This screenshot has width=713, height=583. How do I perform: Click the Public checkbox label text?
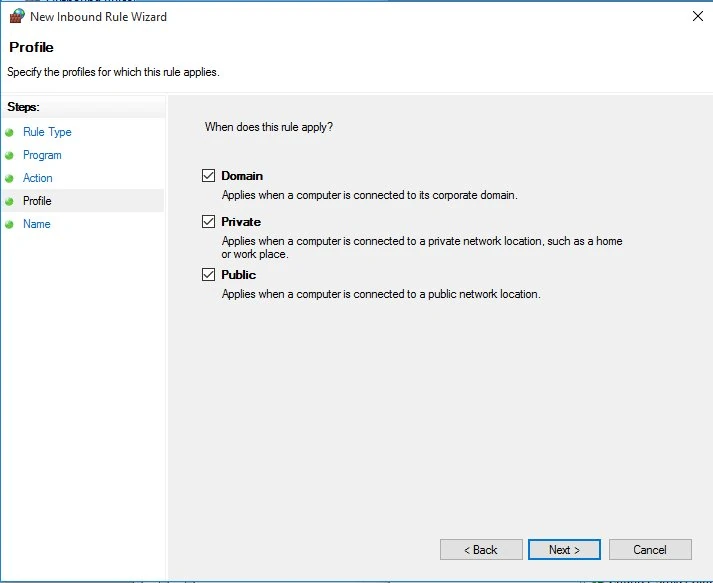(x=239, y=275)
